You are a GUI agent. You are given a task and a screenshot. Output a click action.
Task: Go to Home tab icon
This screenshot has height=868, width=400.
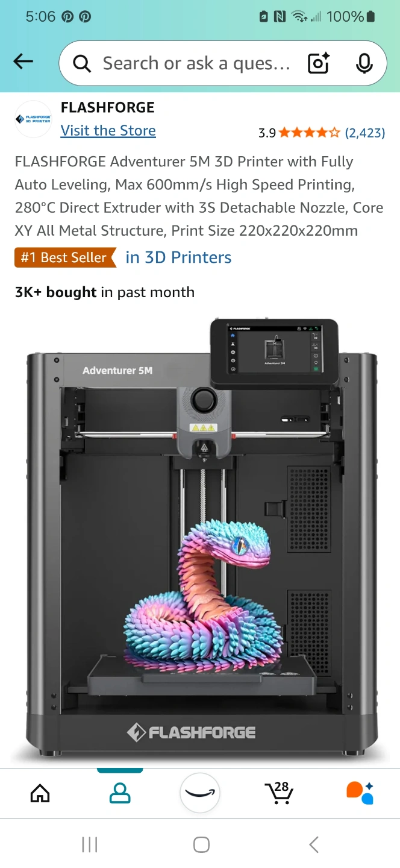40,793
